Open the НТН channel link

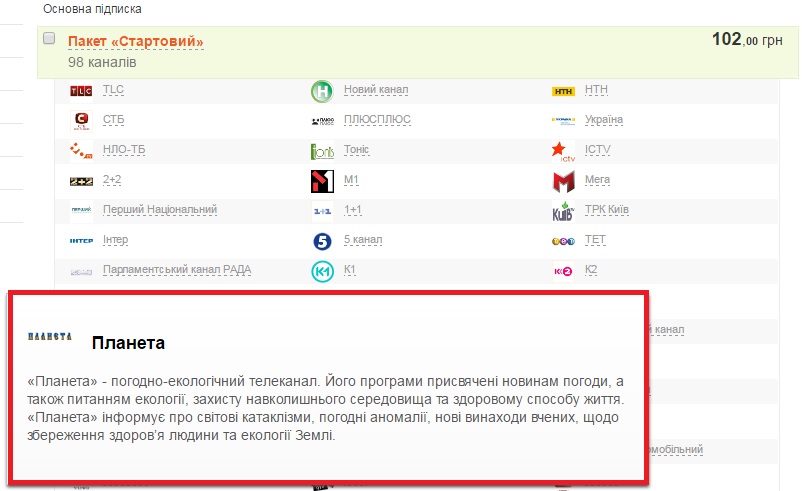click(x=595, y=90)
